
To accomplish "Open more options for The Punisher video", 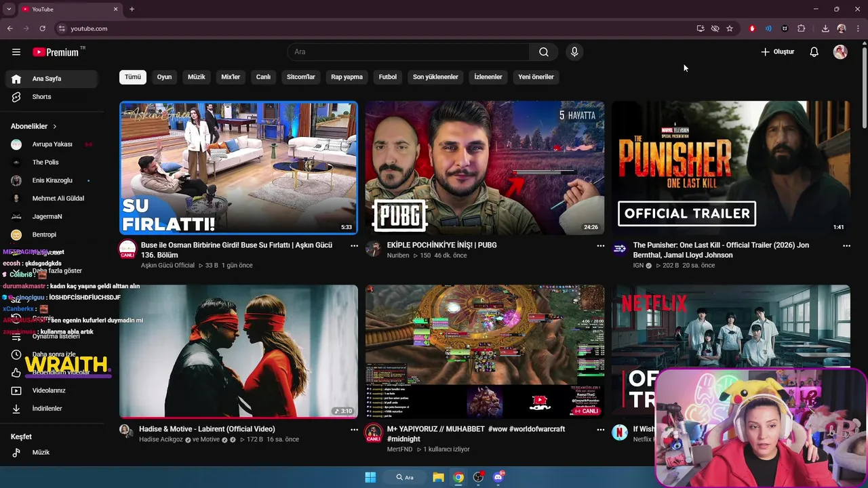I will (846, 246).
